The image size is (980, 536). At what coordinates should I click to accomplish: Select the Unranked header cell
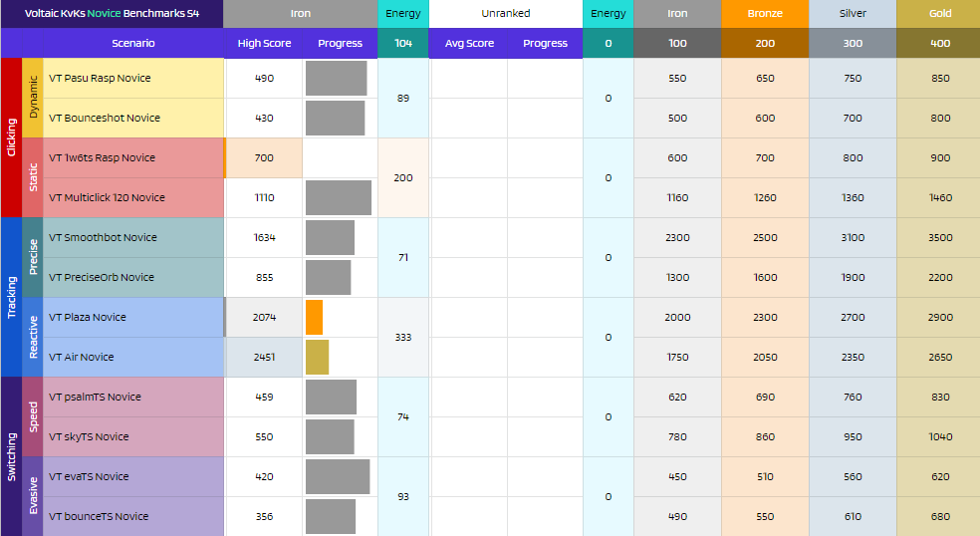pos(506,14)
